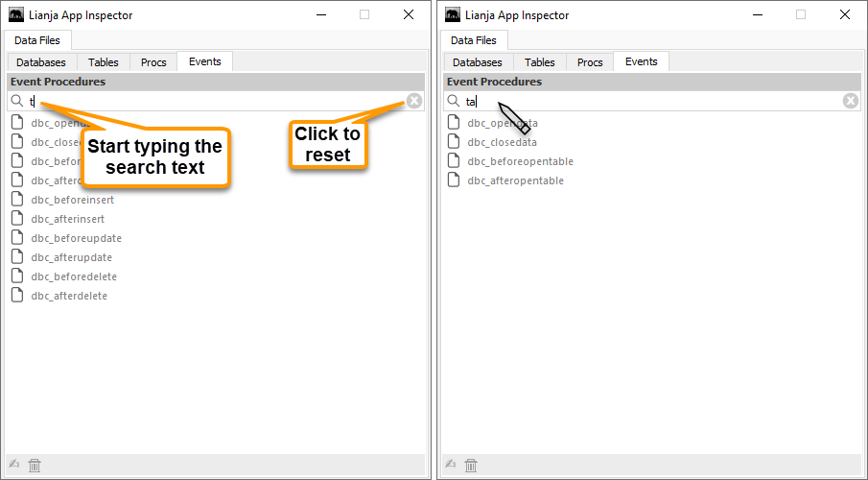Select the Procs tab in left window
868x480 pixels.
click(153, 62)
